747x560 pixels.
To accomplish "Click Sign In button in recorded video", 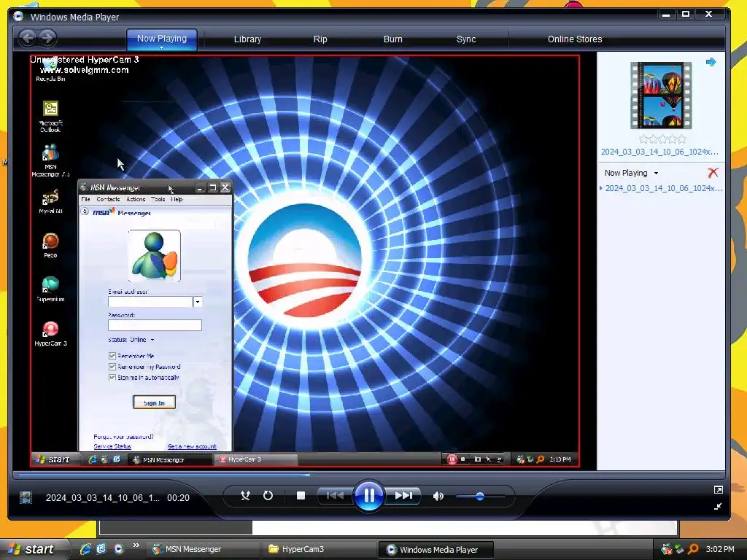I will point(154,402).
